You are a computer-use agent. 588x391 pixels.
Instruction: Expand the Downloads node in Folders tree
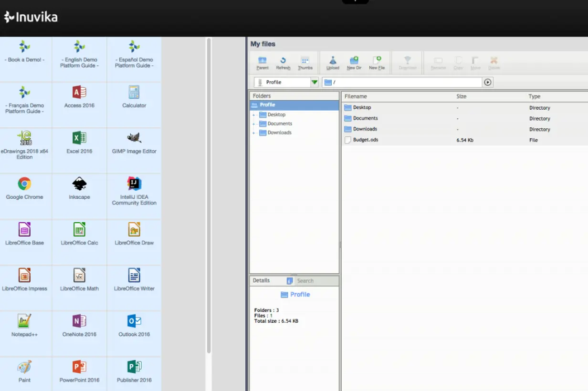[254, 133]
